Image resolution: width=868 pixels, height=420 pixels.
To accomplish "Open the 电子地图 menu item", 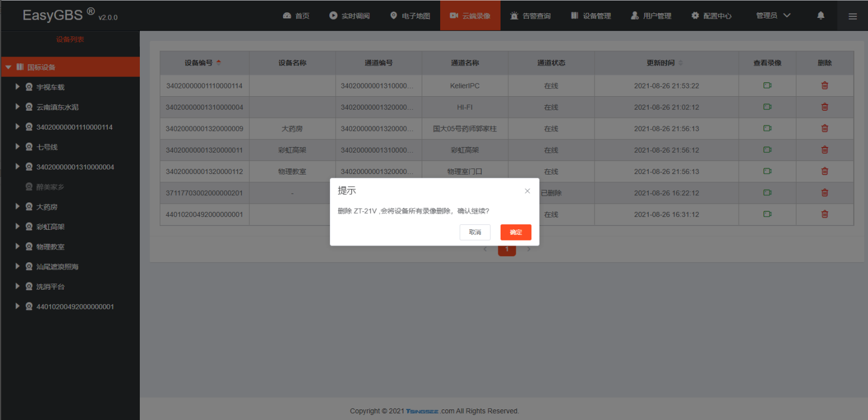I will coord(410,16).
